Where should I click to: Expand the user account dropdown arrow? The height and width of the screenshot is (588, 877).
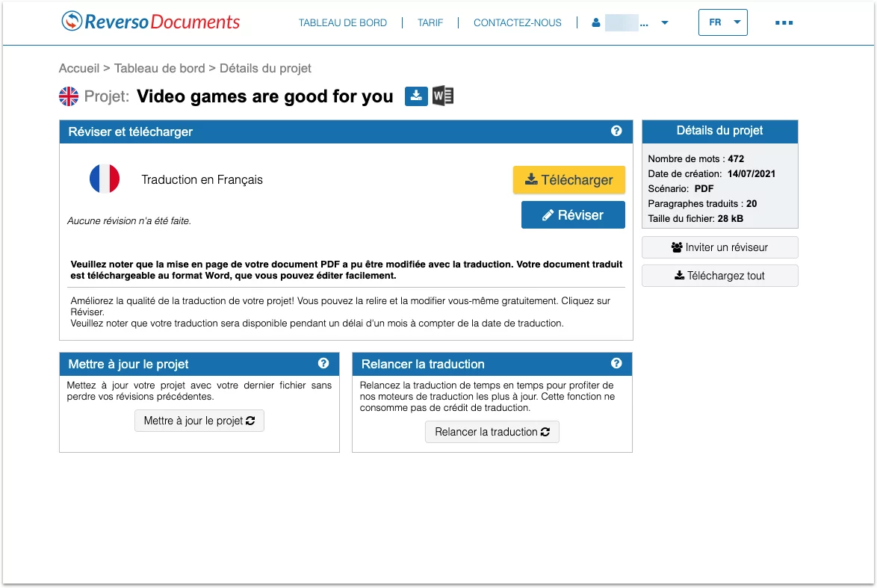(664, 23)
